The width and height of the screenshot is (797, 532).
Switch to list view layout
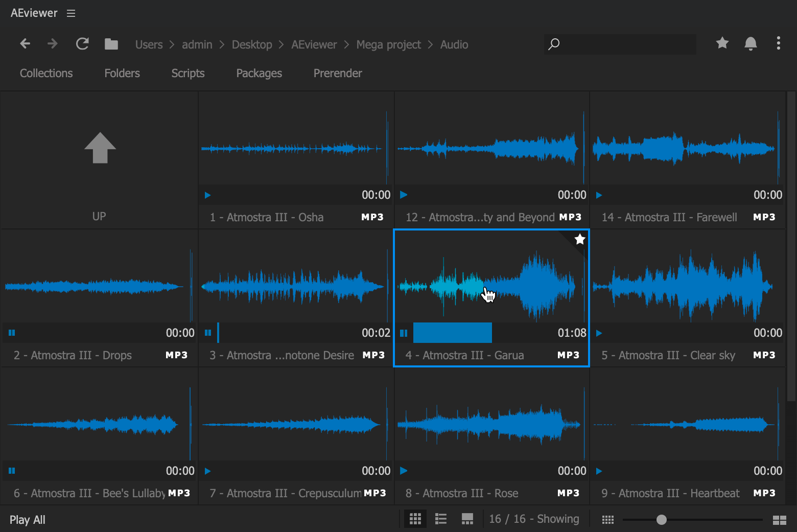point(440,519)
